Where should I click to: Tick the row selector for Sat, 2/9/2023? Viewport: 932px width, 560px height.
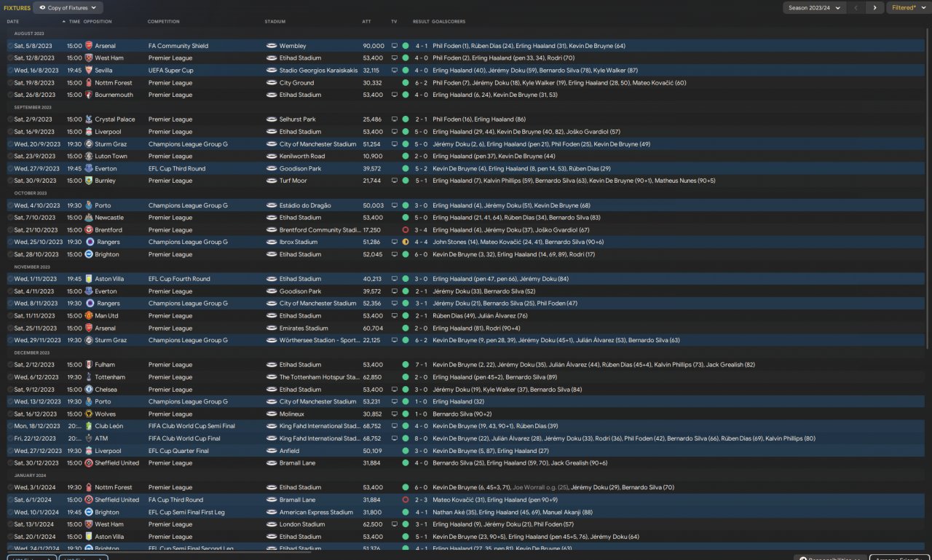(10, 119)
